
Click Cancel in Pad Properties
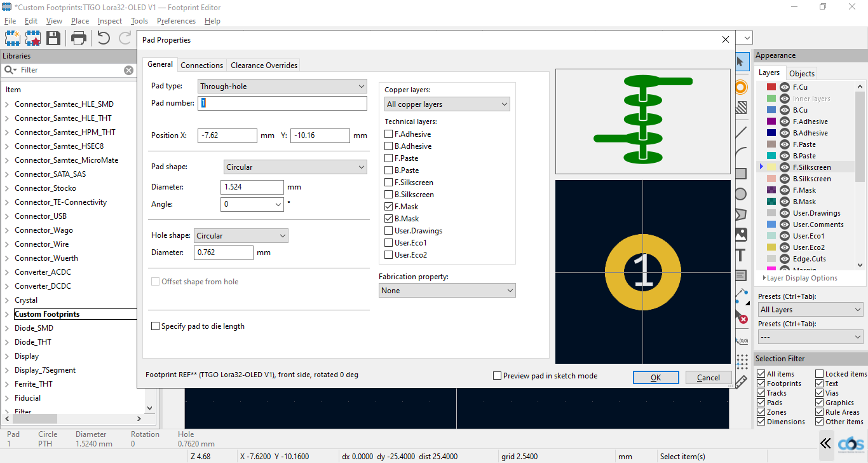point(709,377)
